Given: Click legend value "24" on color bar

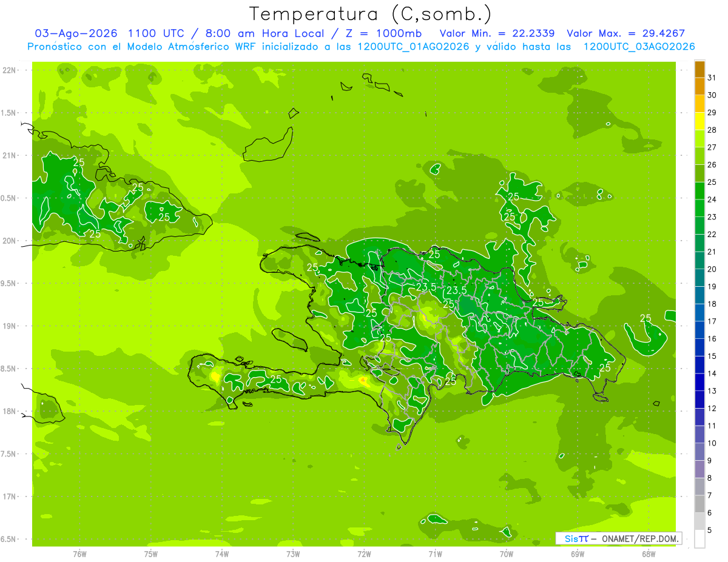Looking at the screenshot, I should 712,199.
